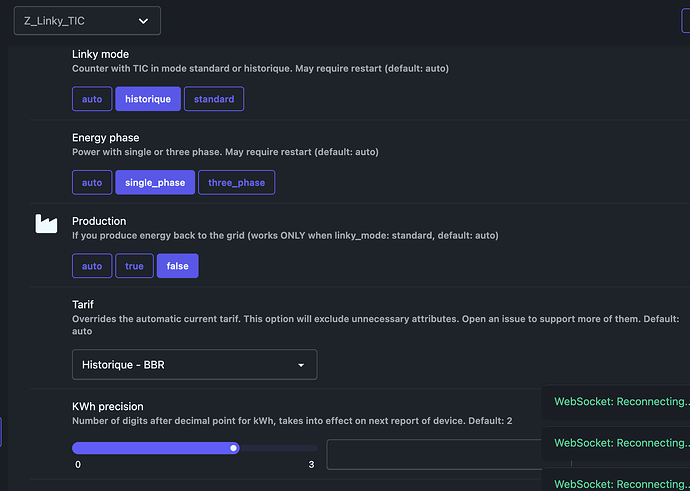
Task: Click the Production heading text
Action: point(99,221)
